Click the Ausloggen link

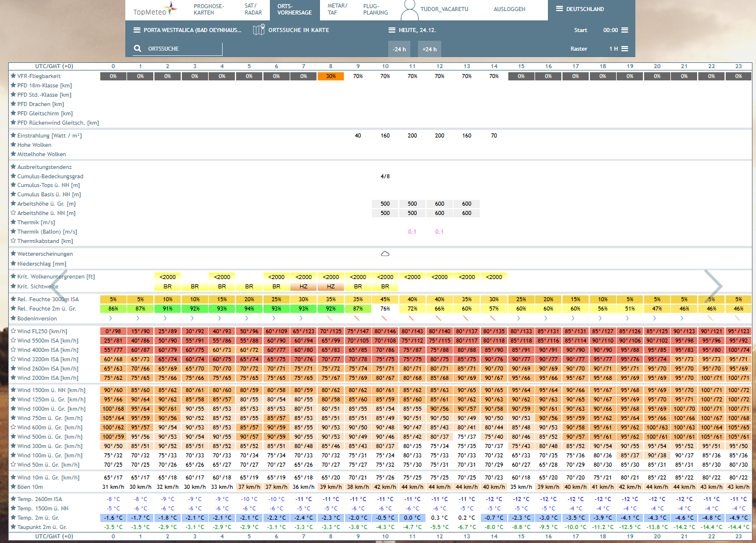coord(509,9)
